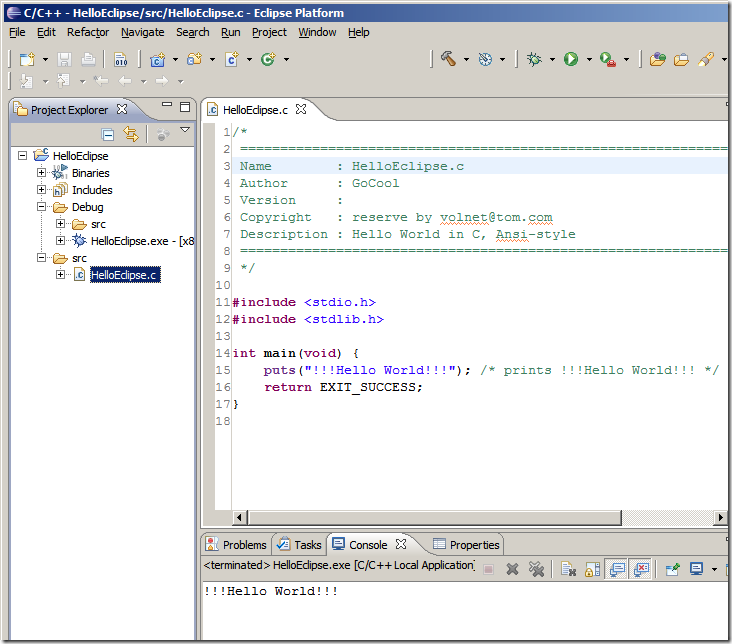This screenshot has height=644, width=732.
Task: Expand the Includes tree node
Action: click(42, 189)
